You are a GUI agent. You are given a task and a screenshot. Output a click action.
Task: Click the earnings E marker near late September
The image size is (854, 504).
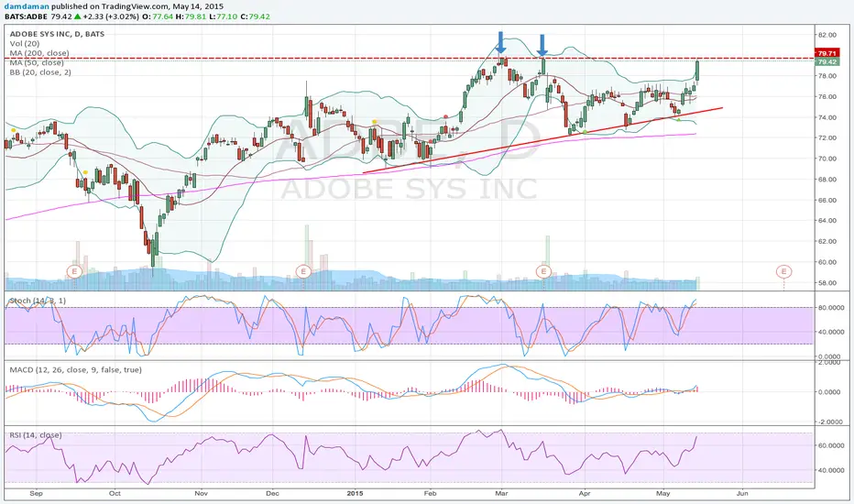point(74,271)
